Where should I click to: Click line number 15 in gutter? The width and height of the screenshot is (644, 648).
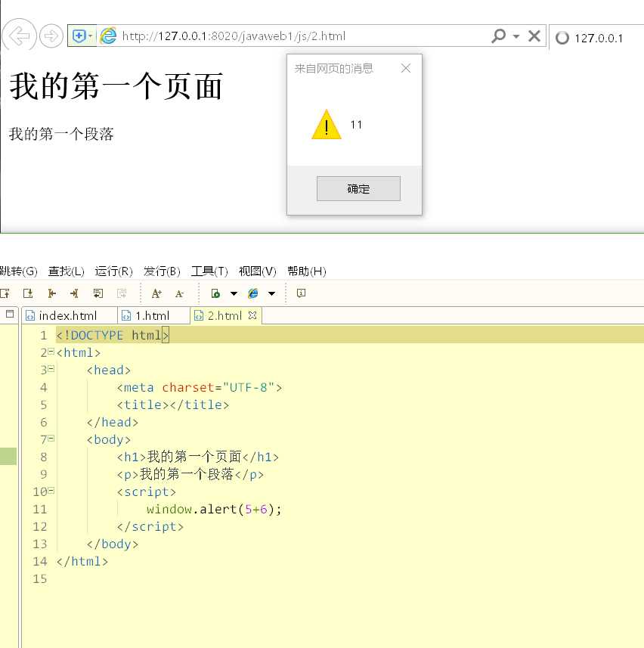point(40,578)
